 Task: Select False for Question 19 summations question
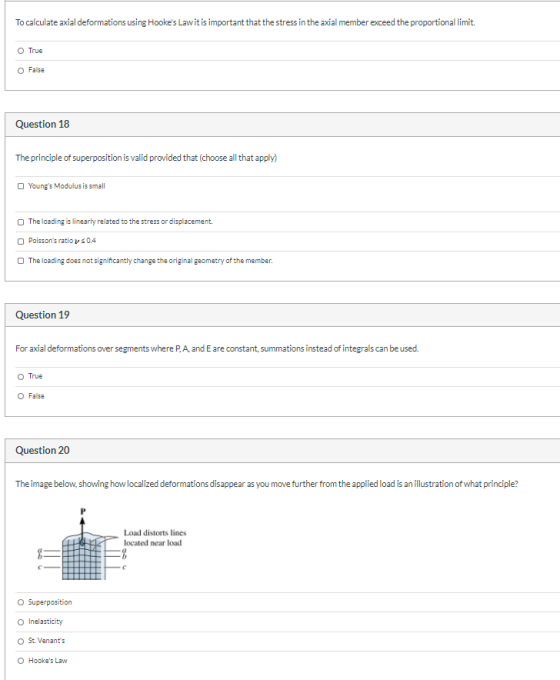click(x=20, y=396)
